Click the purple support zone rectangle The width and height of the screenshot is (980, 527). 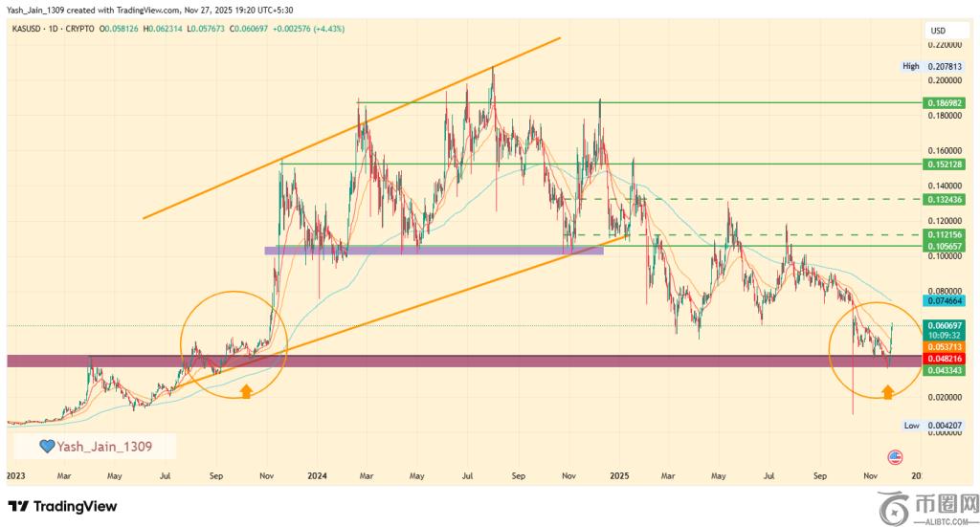coord(433,251)
